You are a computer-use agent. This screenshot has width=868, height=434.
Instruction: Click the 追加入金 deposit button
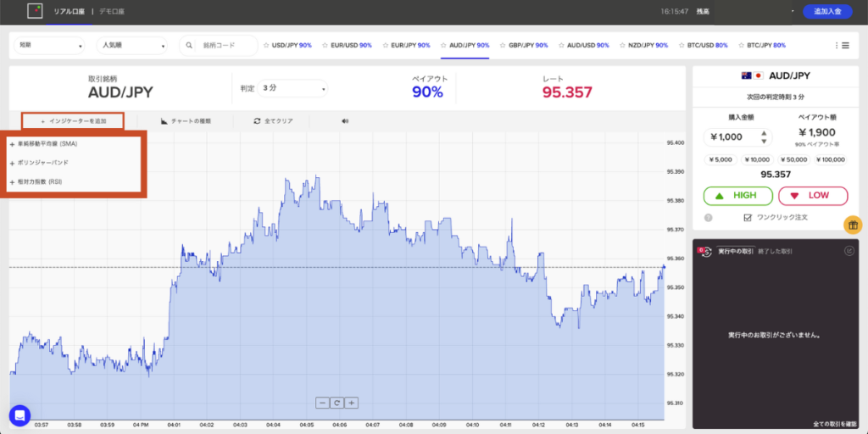tap(826, 11)
